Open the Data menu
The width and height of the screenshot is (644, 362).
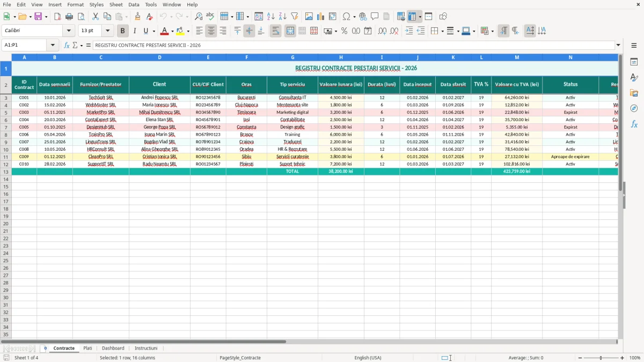point(134,4)
